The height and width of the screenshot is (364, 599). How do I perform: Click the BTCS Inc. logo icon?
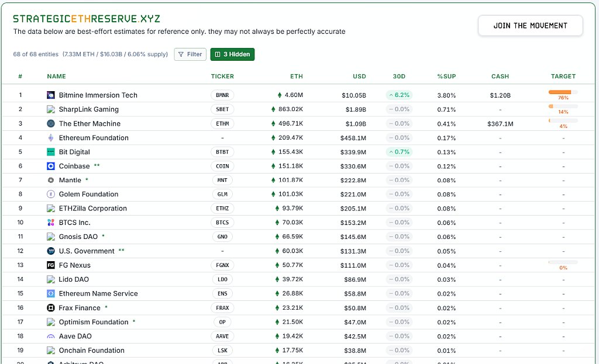51,223
